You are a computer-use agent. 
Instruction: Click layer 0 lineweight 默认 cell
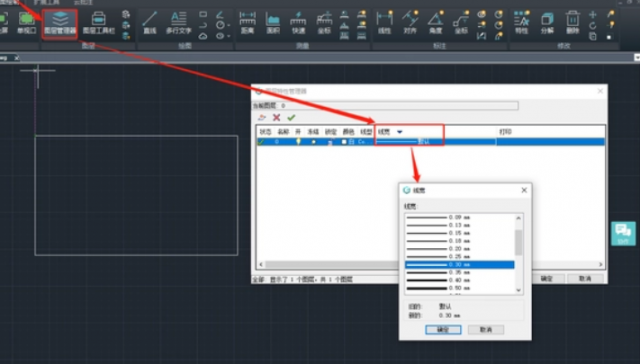tap(436, 142)
